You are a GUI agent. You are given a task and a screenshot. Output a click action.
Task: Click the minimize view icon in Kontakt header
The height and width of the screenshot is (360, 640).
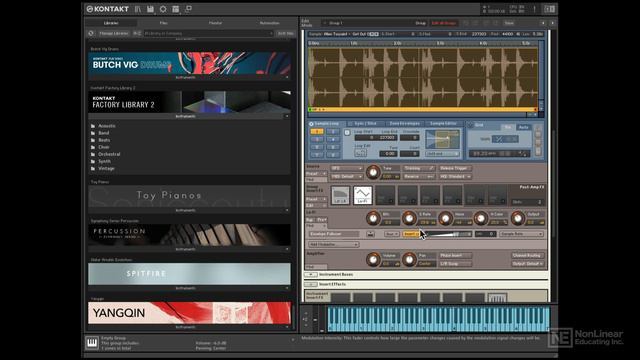coord(188,9)
